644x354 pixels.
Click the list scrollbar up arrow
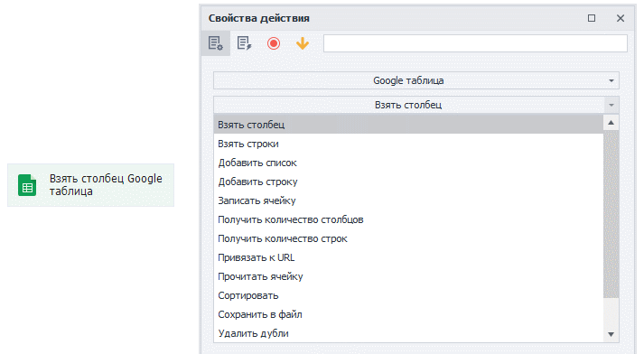611,123
